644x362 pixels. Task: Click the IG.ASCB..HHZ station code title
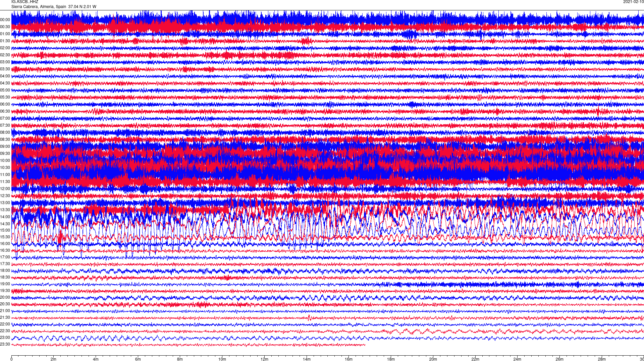(25, 2)
